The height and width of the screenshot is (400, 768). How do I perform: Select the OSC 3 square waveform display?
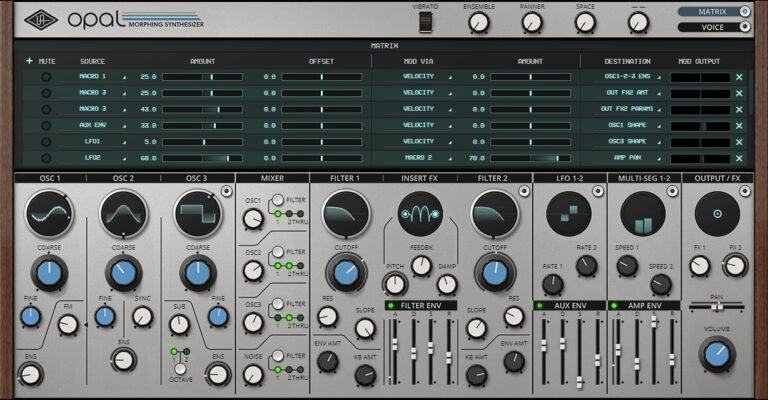198,214
